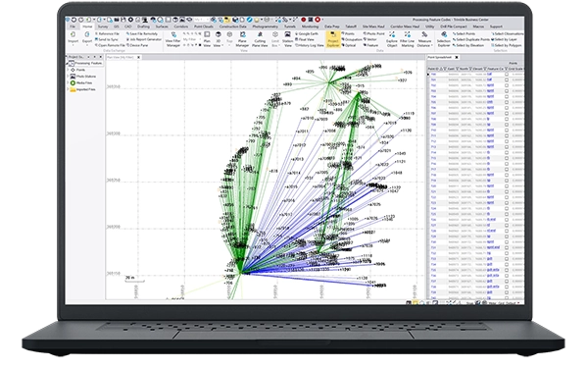Viewport: 588px width, 368px height.
Task: Click the Undo arrow in quick access toolbar
Action: (x=73, y=20)
